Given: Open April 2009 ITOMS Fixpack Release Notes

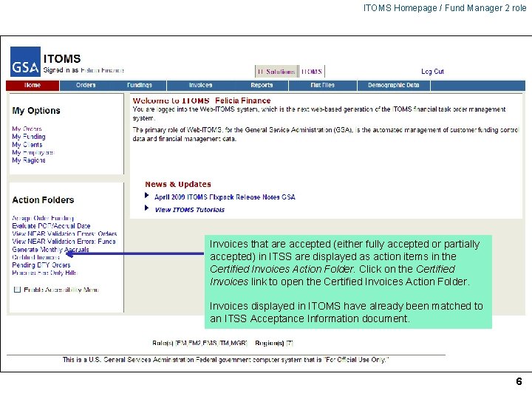Looking at the screenshot, I should pos(225,197).
